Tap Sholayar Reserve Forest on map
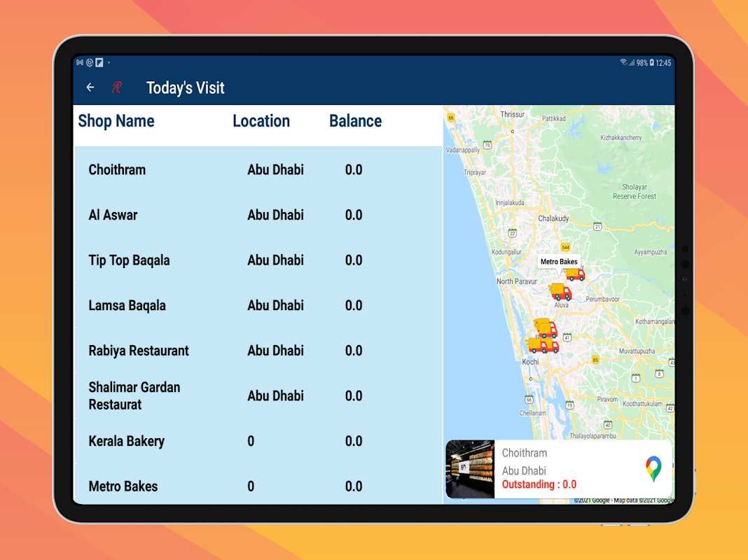Image resolution: width=748 pixels, height=560 pixels. 635,192
